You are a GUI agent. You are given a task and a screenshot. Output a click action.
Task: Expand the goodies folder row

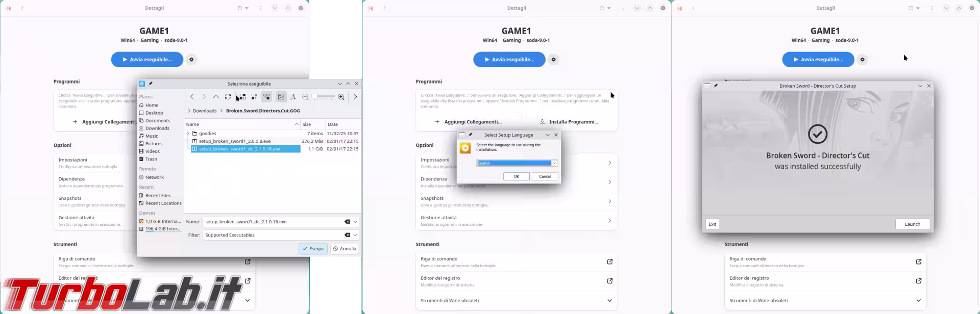[x=188, y=134]
